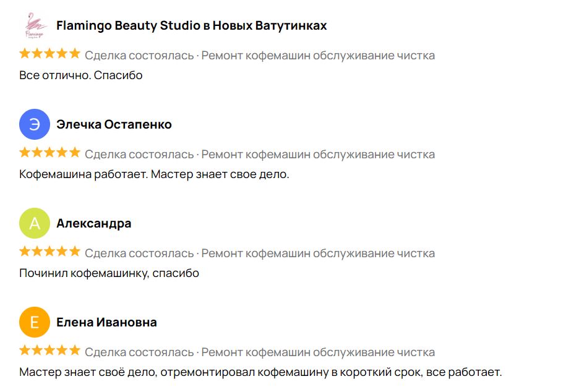Image resolution: width=566 pixels, height=392 pixels.
Task: Click the blue Э avatar of Элечка Остапенко
Action: tap(35, 124)
